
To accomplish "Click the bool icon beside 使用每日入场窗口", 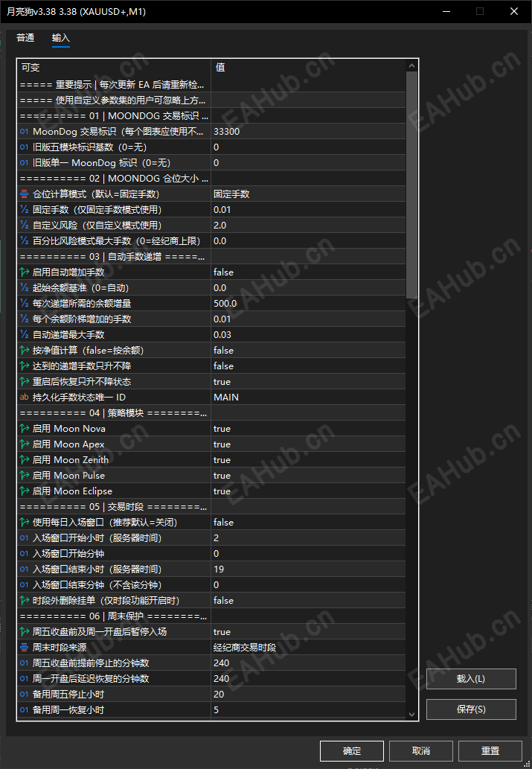I will [x=24, y=523].
